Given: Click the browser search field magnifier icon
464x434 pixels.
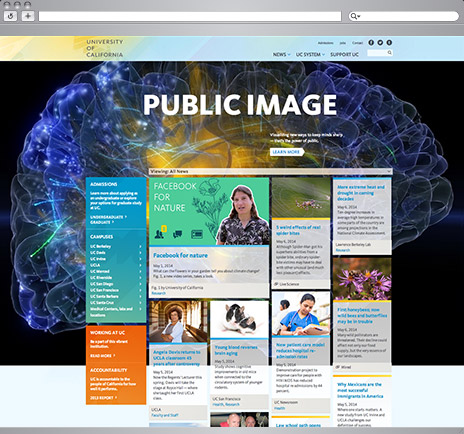Looking at the screenshot, I should pos(354,16).
